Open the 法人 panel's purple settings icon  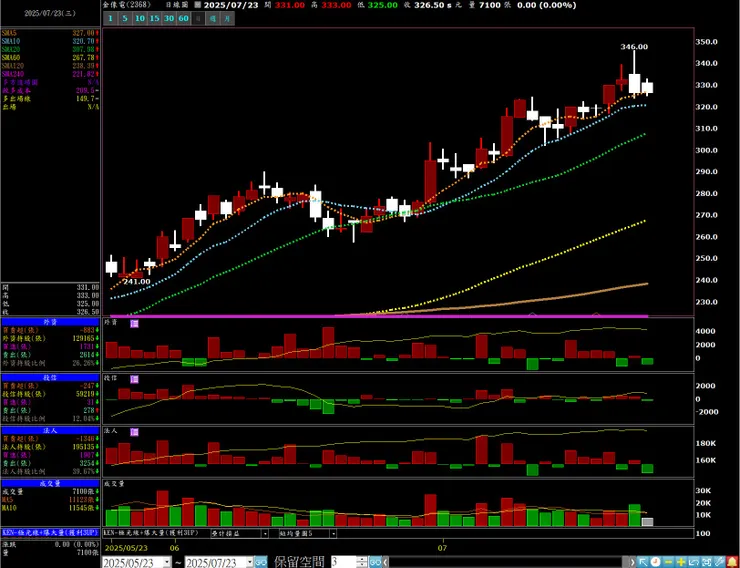click(x=135, y=432)
